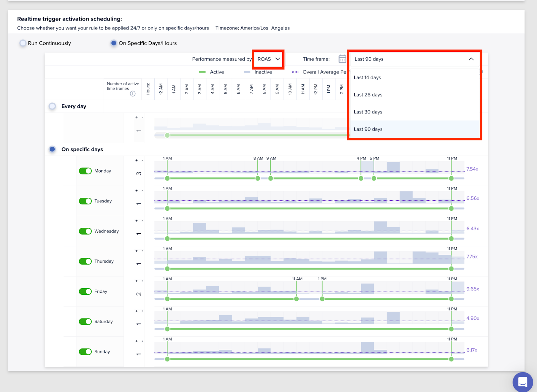Screen dimensions: 537x392
Task: Add a time frame for Sunday with plus
Action: coord(137,341)
